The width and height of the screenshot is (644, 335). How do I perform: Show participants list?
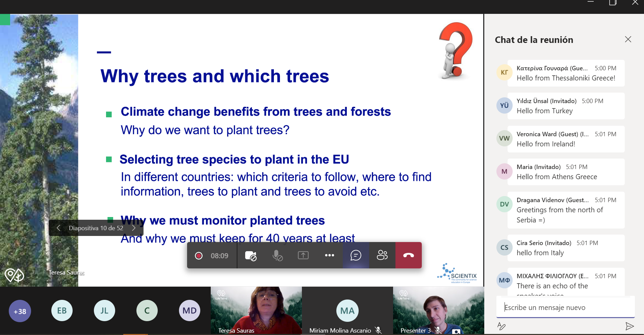[x=382, y=255]
